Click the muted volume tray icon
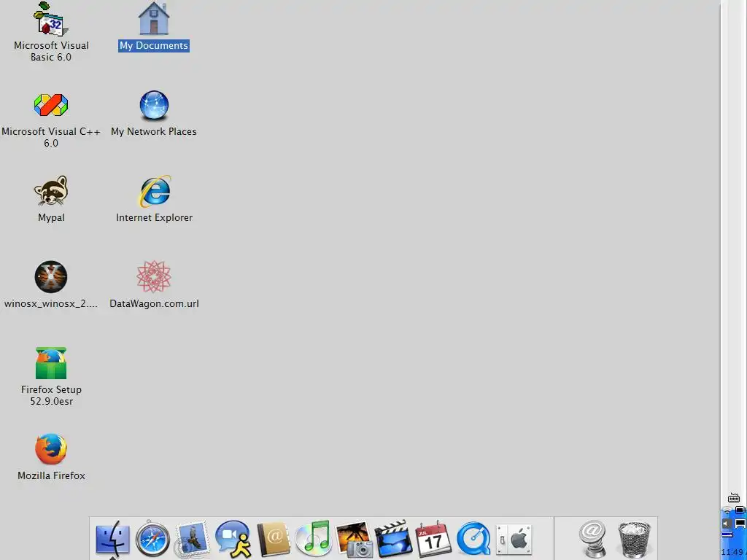 click(x=727, y=524)
